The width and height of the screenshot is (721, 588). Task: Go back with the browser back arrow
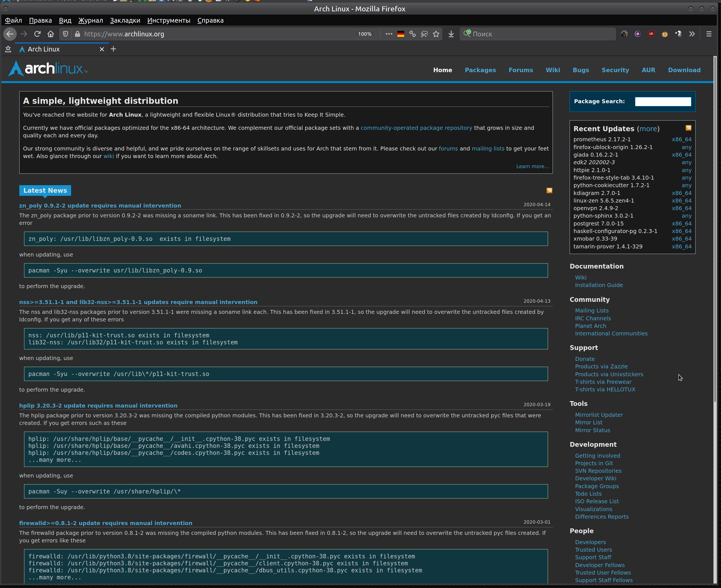10,34
